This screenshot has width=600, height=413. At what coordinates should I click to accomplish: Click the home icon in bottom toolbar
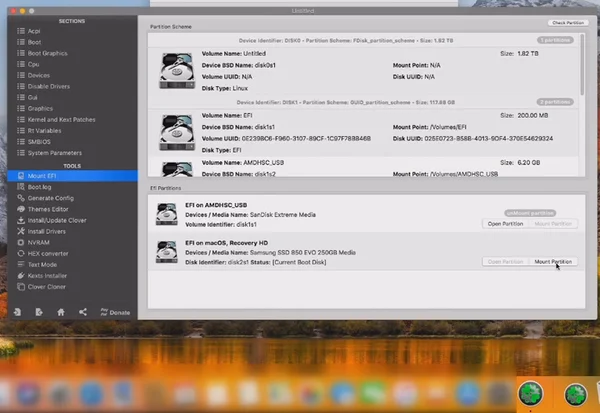[60, 312]
